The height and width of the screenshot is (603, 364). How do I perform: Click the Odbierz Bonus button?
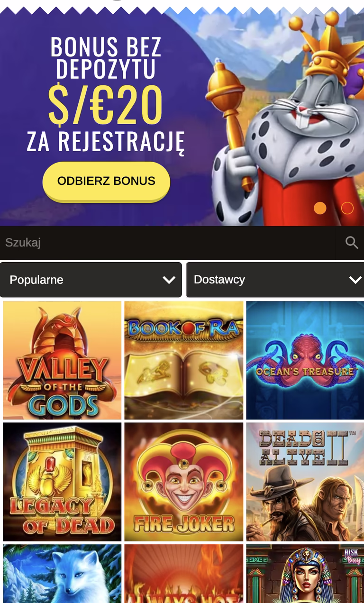click(106, 181)
